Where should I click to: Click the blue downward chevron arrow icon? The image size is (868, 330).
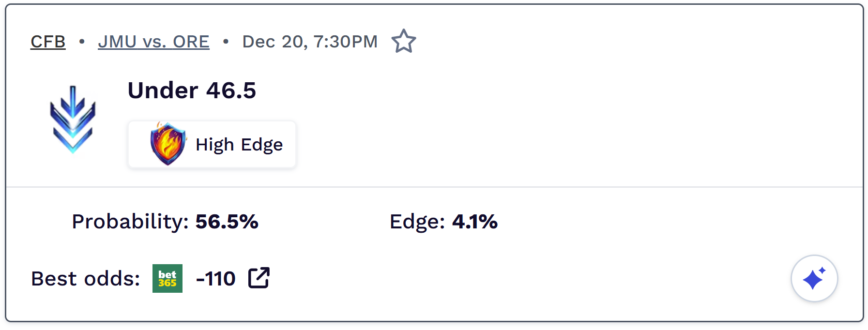click(x=73, y=119)
